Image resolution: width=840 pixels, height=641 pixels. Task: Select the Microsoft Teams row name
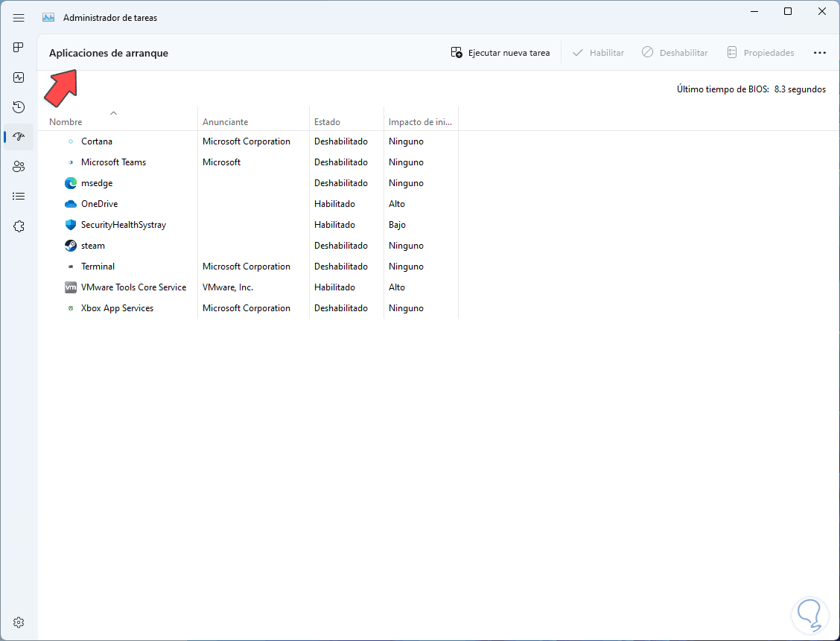coord(113,162)
